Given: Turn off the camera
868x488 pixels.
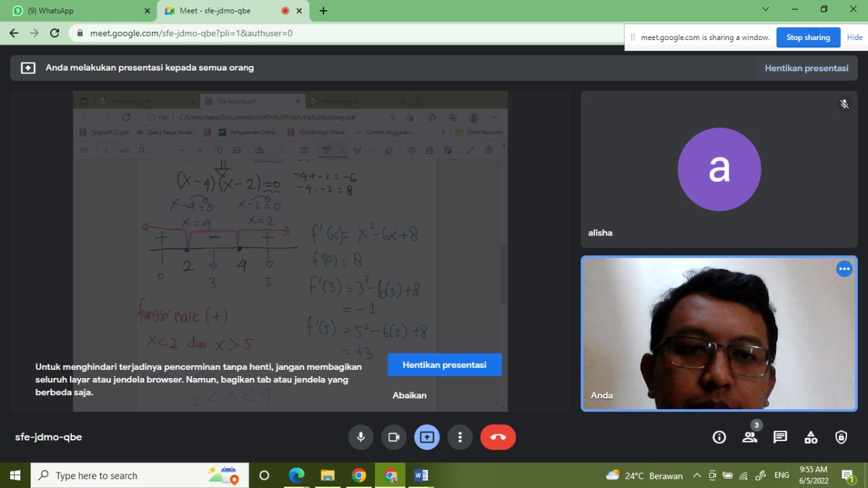Looking at the screenshot, I should click(x=393, y=437).
